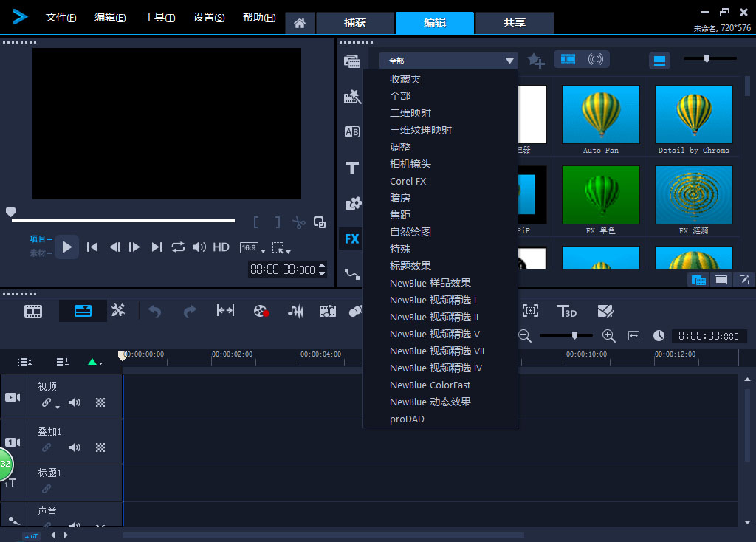
Task: Open the Title library (T icon)
Action: pyautogui.click(x=352, y=168)
